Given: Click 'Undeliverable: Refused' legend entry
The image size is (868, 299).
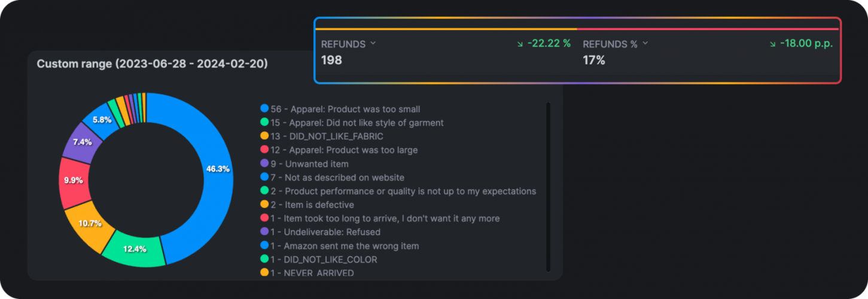Looking at the screenshot, I should (x=325, y=232).
